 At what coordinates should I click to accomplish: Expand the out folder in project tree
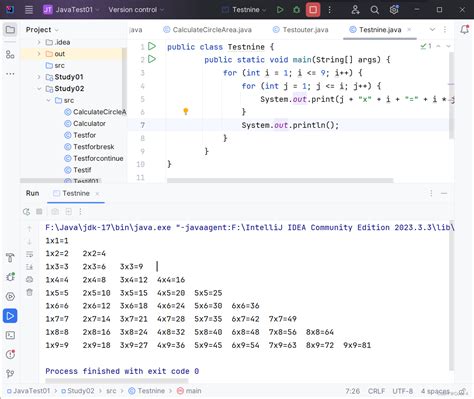(39, 54)
